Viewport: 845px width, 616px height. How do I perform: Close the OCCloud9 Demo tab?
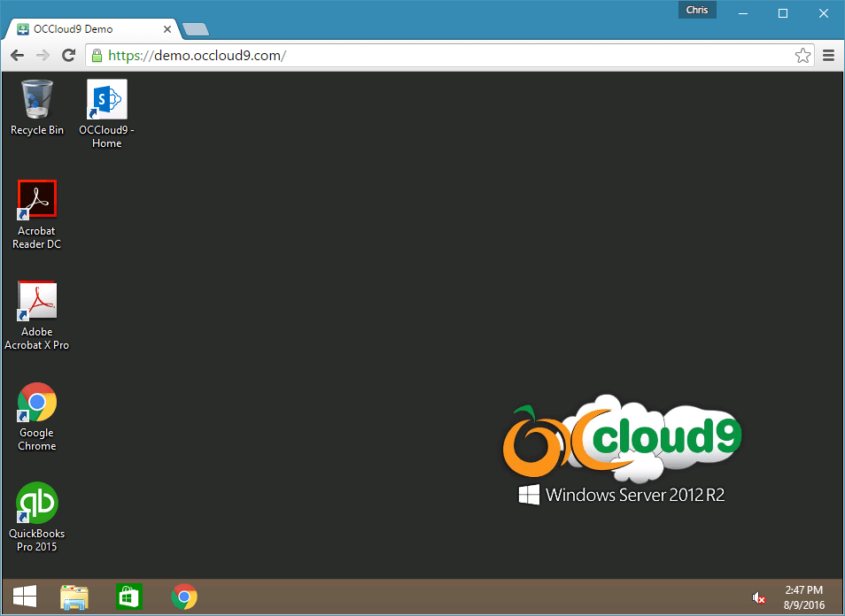[167, 29]
